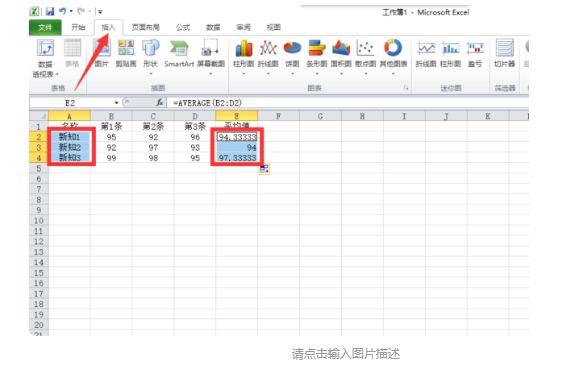Open the Name Box dropdown arrow
Screen dimensions: 572x369
(116, 103)
